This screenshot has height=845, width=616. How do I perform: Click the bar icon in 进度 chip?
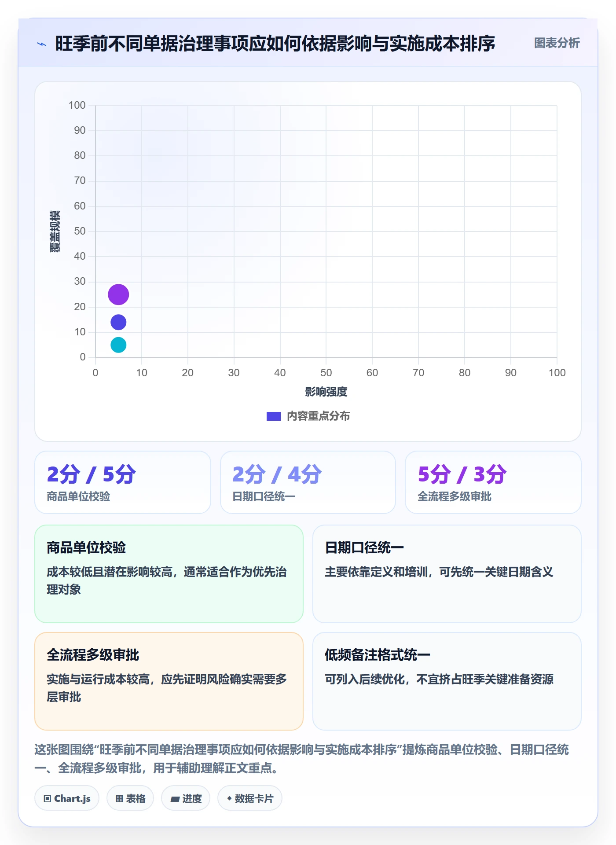point(175,799)
